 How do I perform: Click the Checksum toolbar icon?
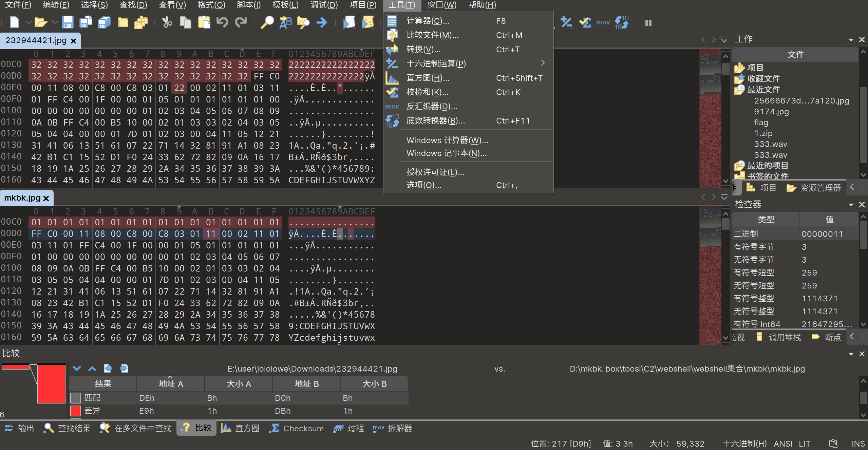(585, 22)
